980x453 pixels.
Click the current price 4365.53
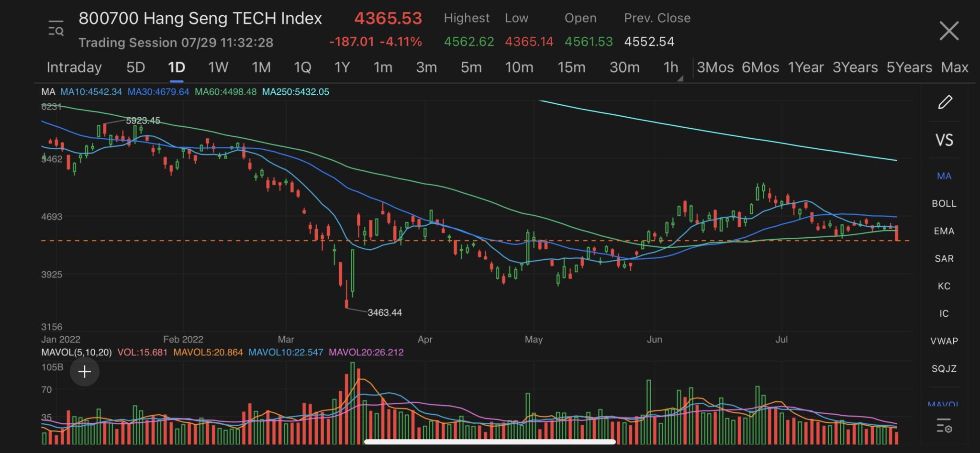[388, 18]
